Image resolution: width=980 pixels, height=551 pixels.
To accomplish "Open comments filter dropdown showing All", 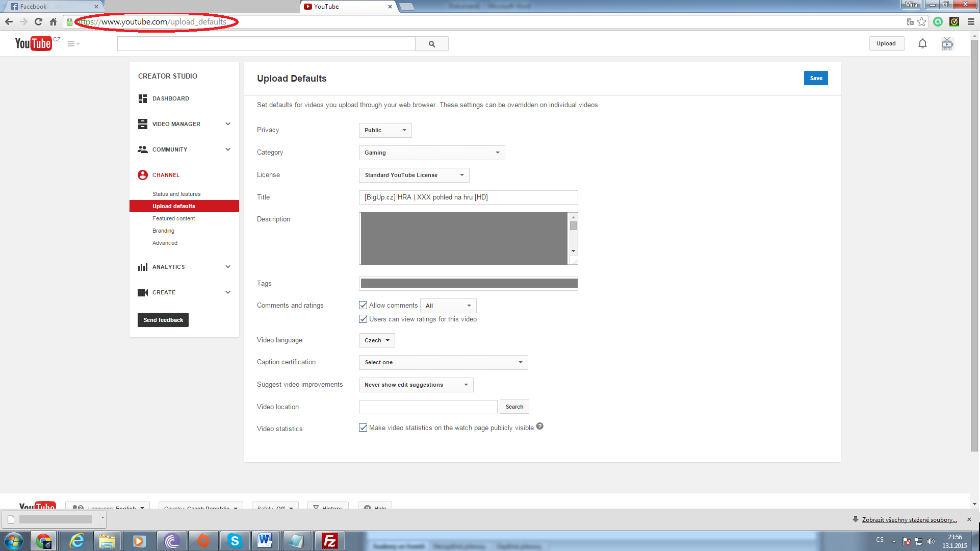I will (448, 306).
